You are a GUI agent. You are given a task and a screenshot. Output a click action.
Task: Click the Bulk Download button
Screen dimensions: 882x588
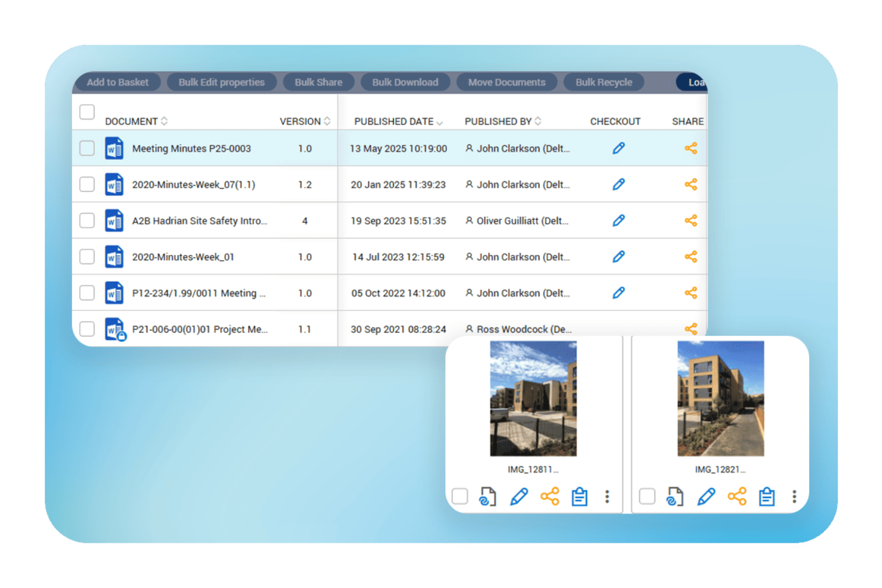click(405, 82)
